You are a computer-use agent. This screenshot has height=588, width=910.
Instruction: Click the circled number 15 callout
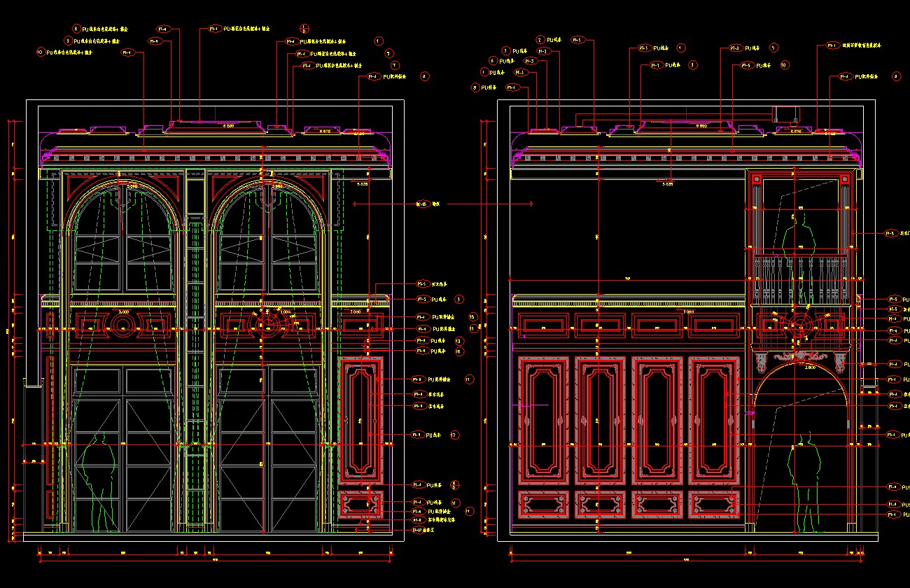[472, 317]
